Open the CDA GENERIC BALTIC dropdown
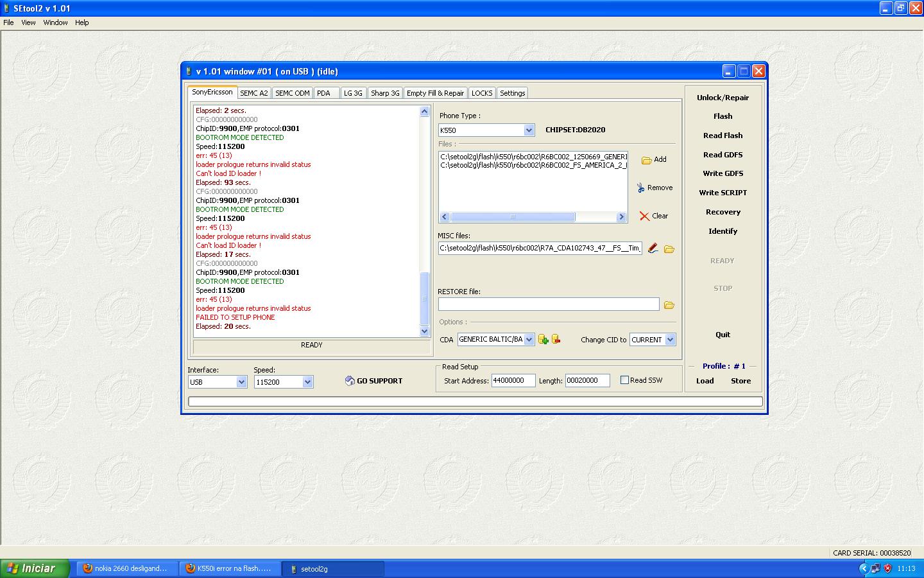This screenshot has height=578, width=924. click(529, 340)
